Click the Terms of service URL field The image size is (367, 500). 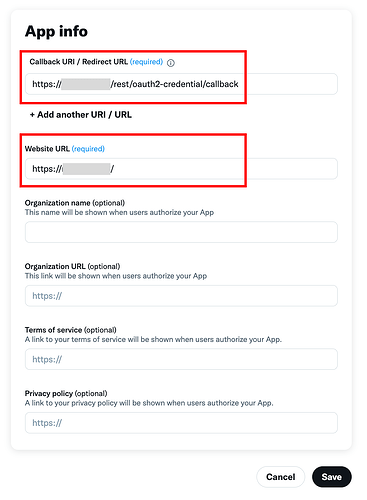(x=181, y=359)
